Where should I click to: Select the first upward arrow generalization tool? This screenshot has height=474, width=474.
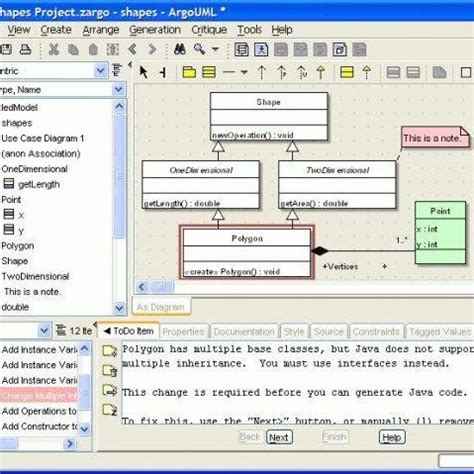coord(262,72)
